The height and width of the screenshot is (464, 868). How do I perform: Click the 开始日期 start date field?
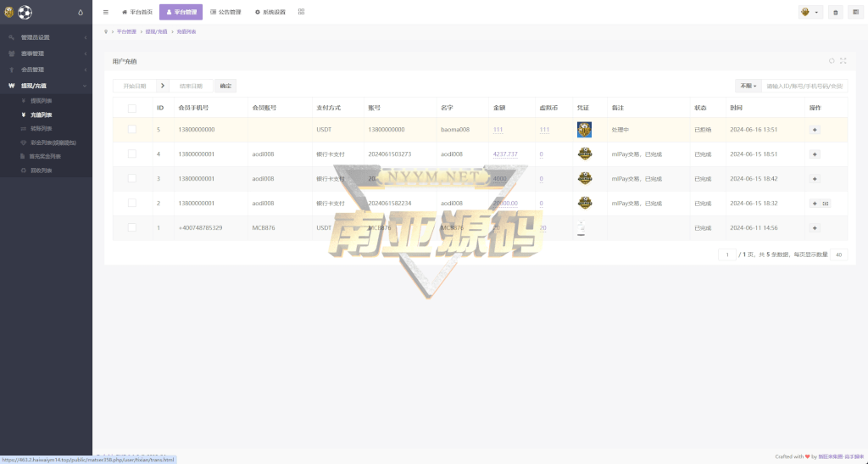tap(135, 86)
